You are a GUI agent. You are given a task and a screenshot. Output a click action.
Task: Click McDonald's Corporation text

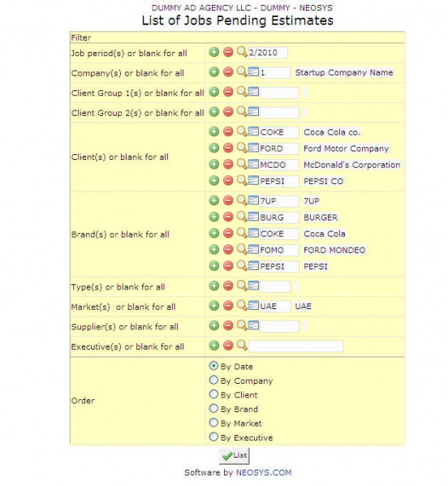click(352, 165)
